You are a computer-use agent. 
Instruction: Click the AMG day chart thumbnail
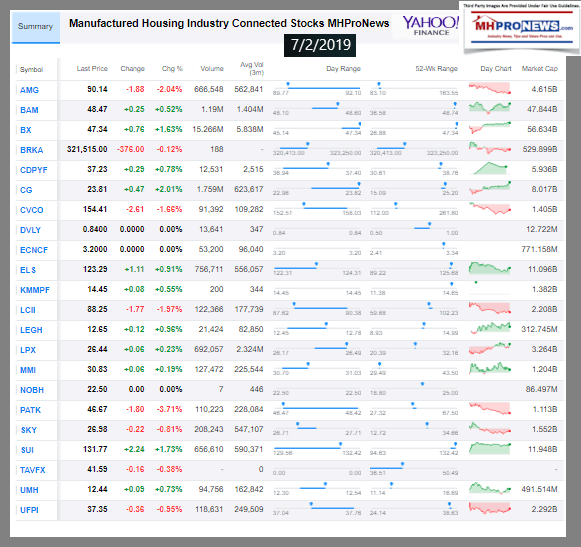pyautogui.click(x=490, y=89)
